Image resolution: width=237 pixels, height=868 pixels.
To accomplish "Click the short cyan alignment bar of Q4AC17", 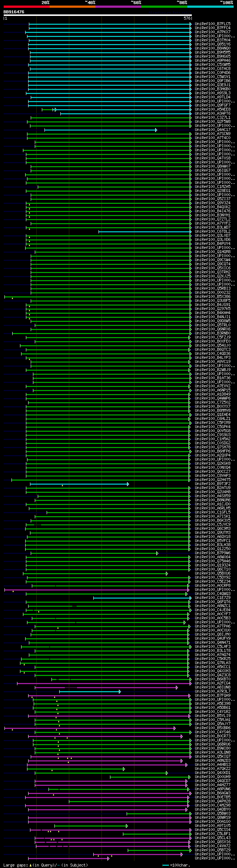I will coord(101,130).
